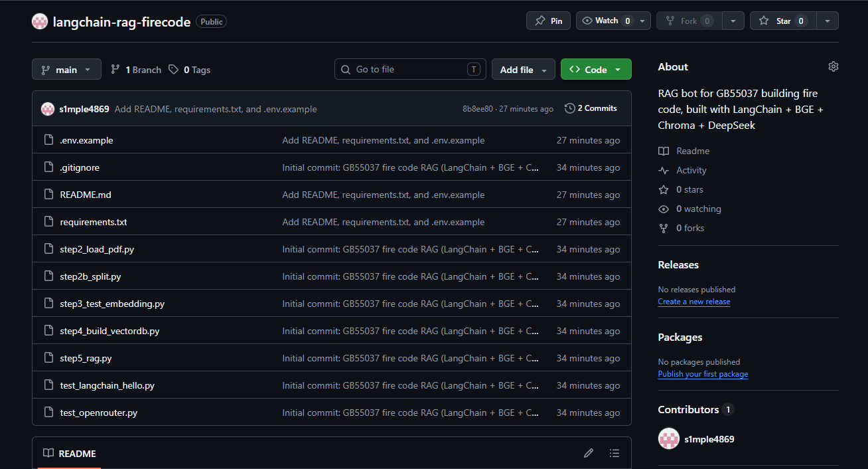Open the Star lists dropdown arrow
Viewport: 868px width, 469px height.
coord(827,21)
